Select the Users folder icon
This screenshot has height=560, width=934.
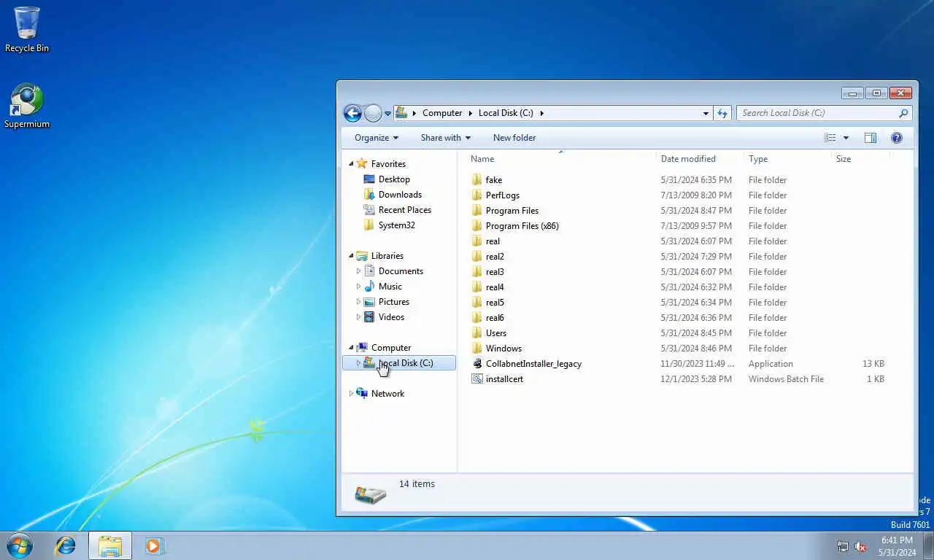pos(477,333)
